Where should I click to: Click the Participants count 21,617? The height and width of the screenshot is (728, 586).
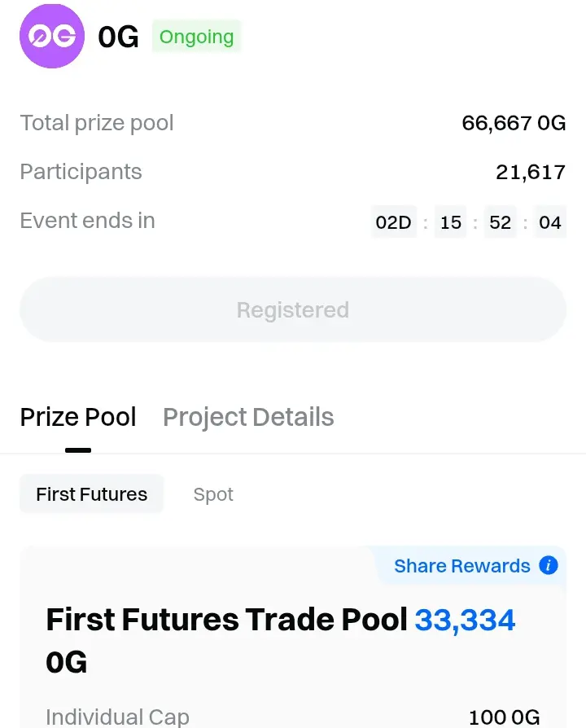(530, 172)
